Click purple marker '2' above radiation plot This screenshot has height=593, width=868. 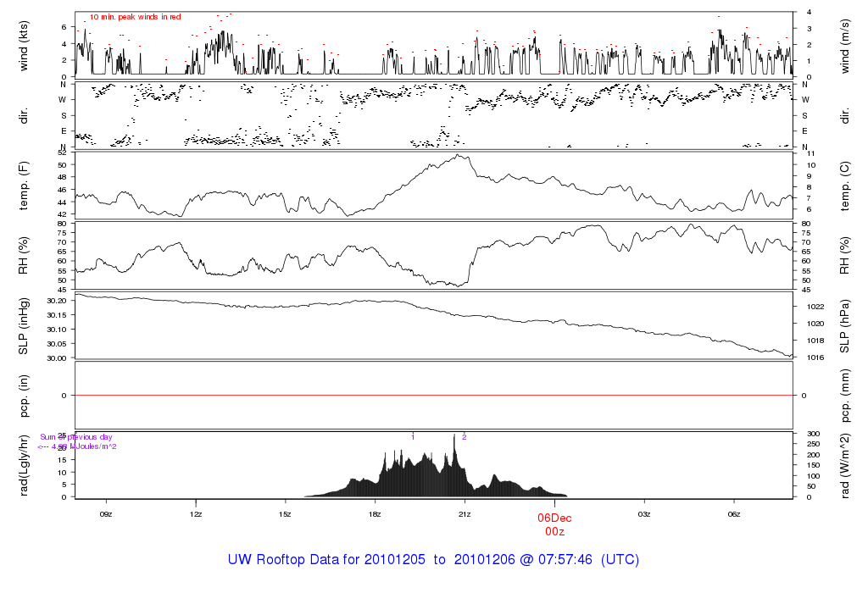[x=464, y=437]
